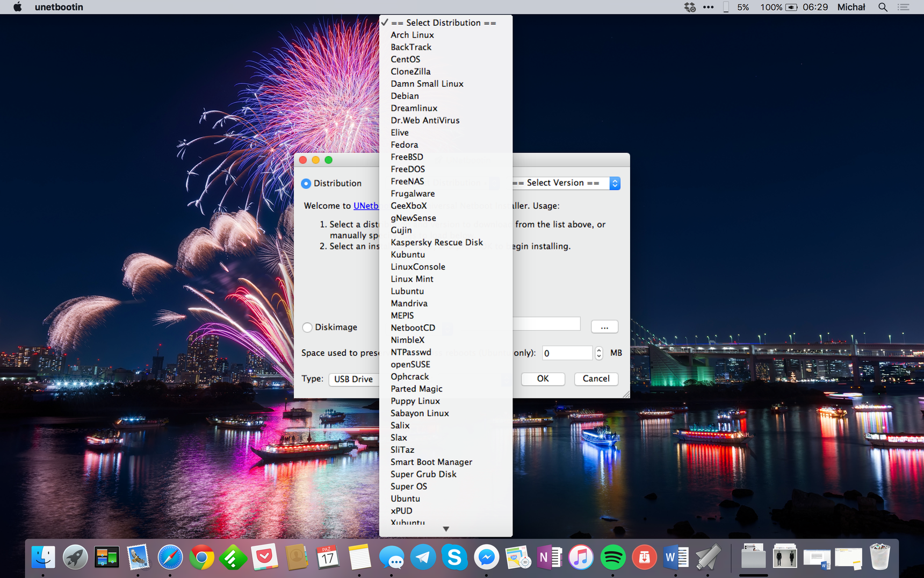Choose xPUD from the list

446,510
